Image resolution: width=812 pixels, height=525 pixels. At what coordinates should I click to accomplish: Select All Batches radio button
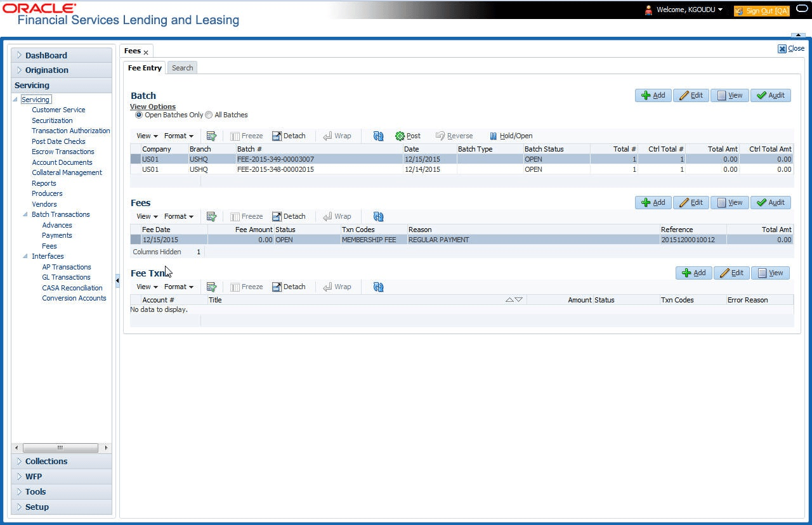click(x=209, y=115)
